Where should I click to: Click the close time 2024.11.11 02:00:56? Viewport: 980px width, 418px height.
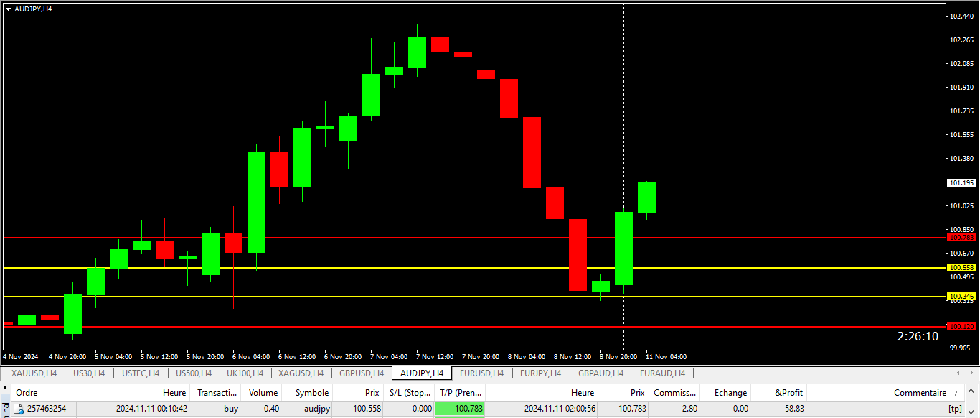[560, 409]
